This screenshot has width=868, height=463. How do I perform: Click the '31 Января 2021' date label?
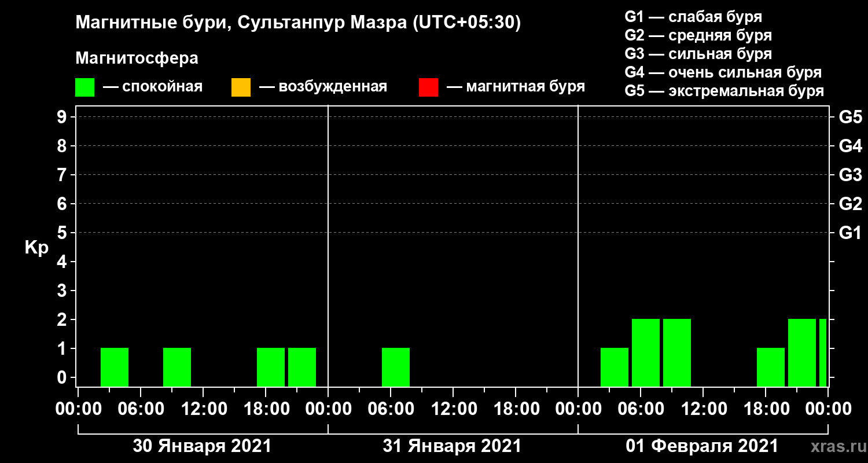click(452, 446)
